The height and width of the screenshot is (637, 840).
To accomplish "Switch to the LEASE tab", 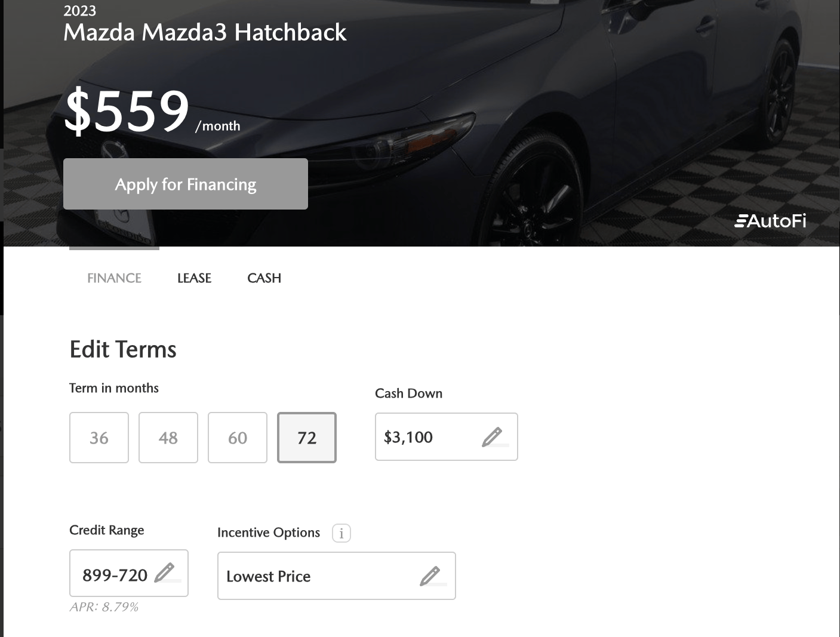I will [194, 278].
